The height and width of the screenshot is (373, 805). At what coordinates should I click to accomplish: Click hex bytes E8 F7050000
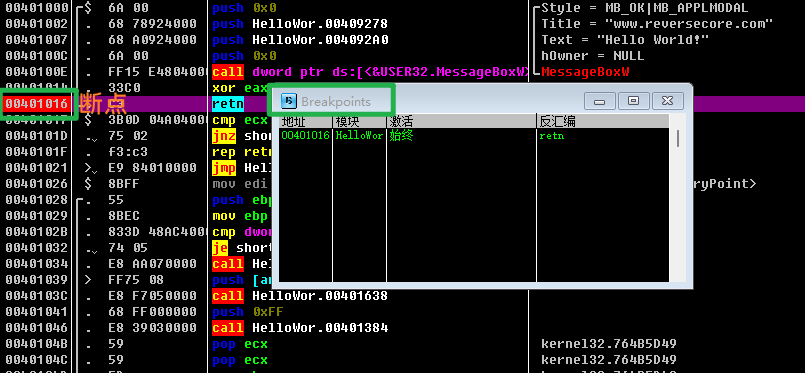click(152, 296)
